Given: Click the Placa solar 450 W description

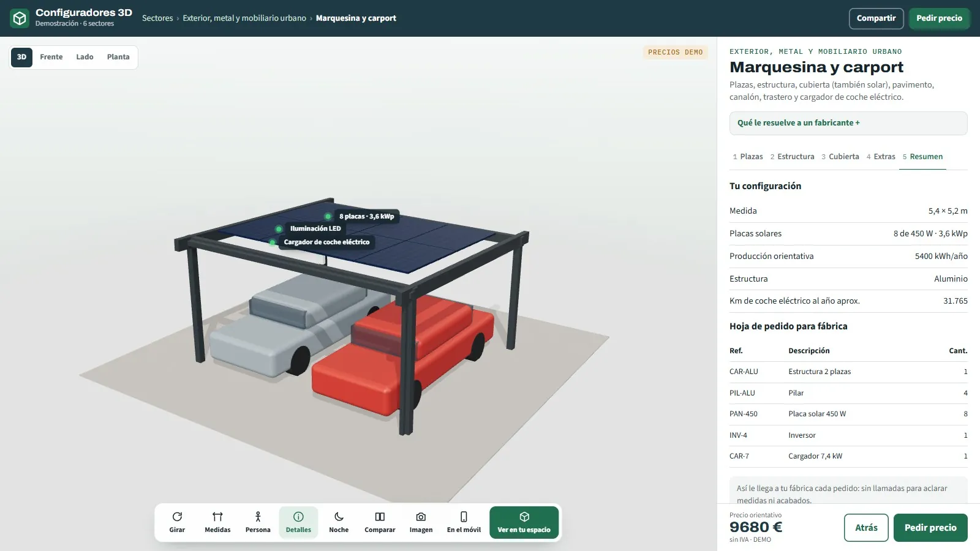Looking at the screenshot, I should click(817, 414).
